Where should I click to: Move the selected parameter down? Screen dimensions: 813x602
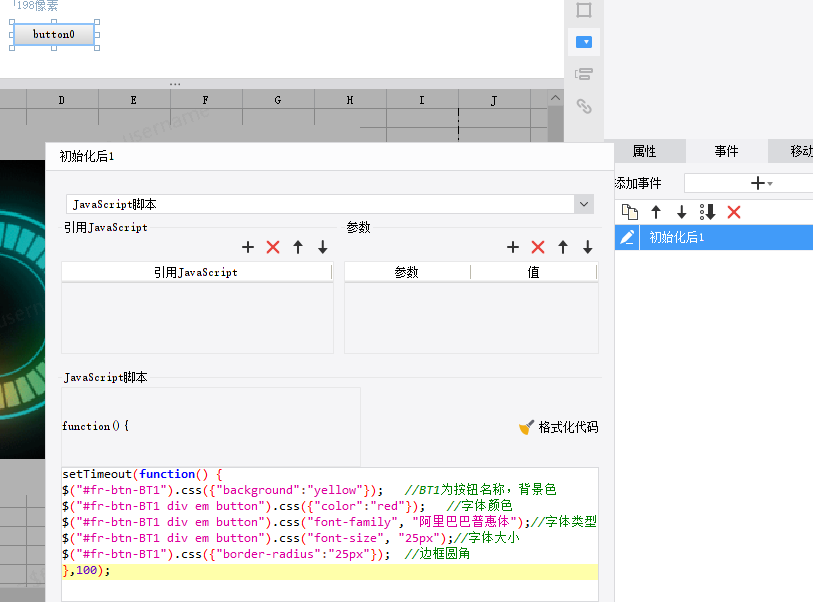pyautogui.click(x=588, y=247)
